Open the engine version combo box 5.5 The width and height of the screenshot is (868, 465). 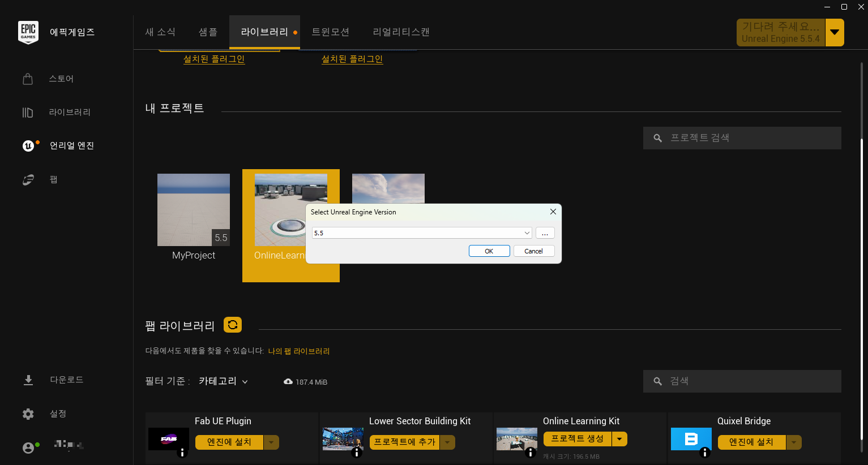(x=422, y=233)
